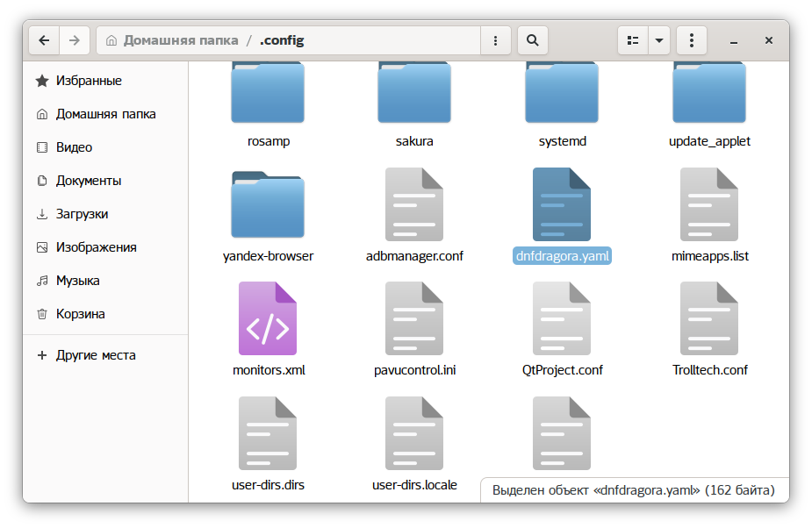Expand the view options dropdown arrow

click(659, 40)
